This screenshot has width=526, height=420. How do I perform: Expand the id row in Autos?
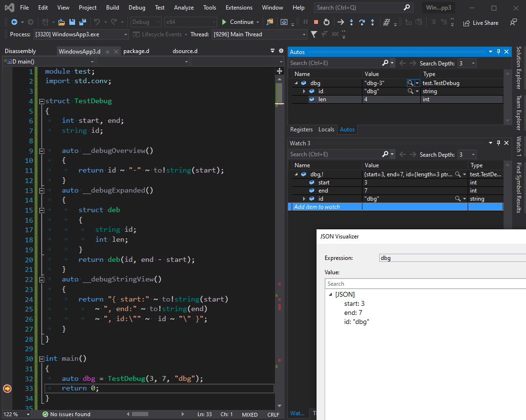[x=304, y=91]
